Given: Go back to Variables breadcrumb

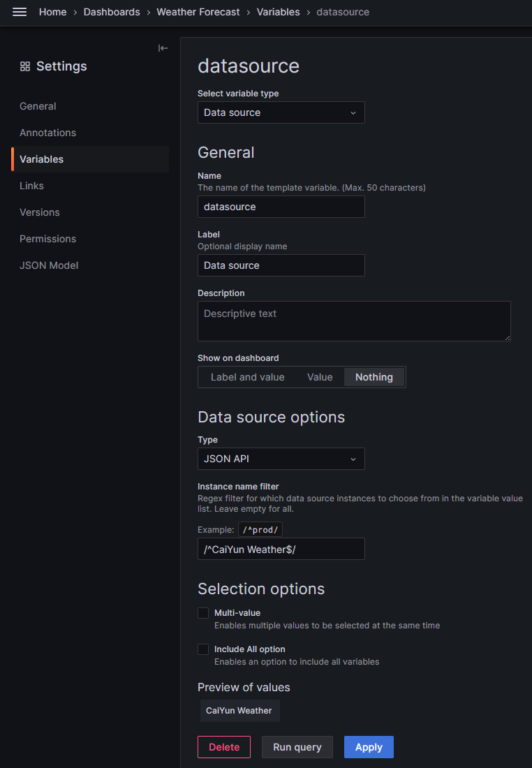Looking at the screenshot, I should [x=279, y=12].
